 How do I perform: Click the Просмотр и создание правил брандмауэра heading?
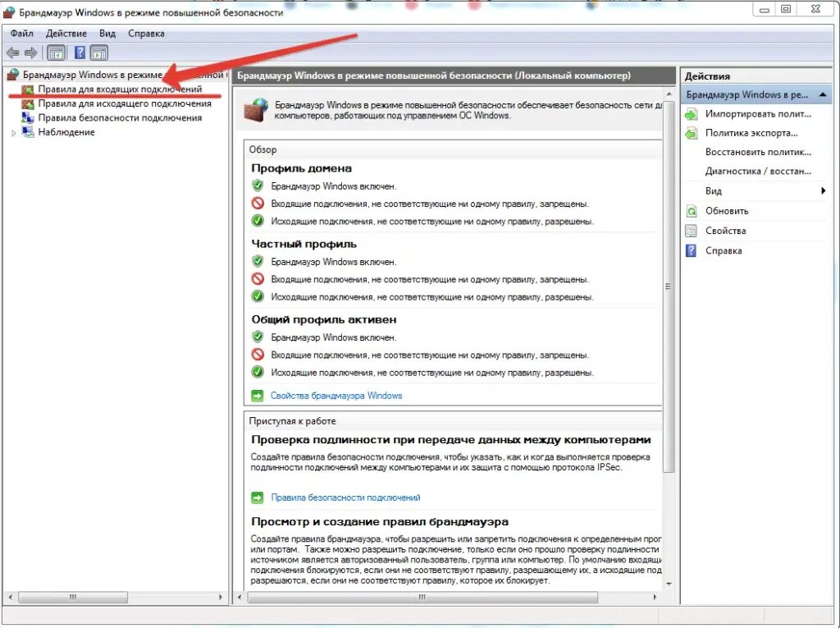coord(380,522)
